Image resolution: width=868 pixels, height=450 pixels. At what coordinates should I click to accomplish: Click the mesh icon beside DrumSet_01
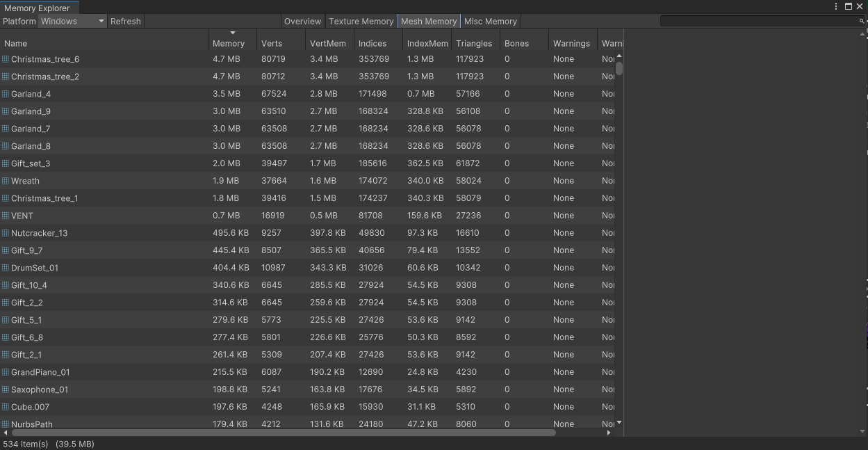tap(6, 268)
